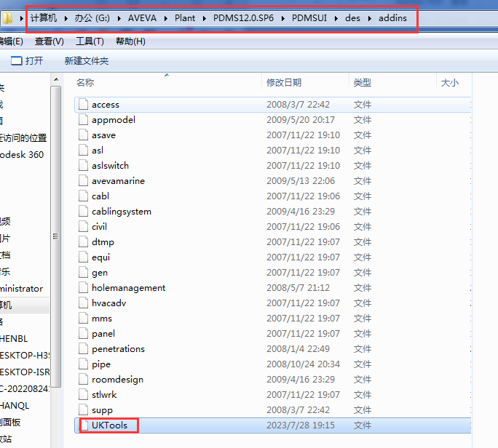
Task: Click the 新建文件夹 button
Action: (86, 61)
